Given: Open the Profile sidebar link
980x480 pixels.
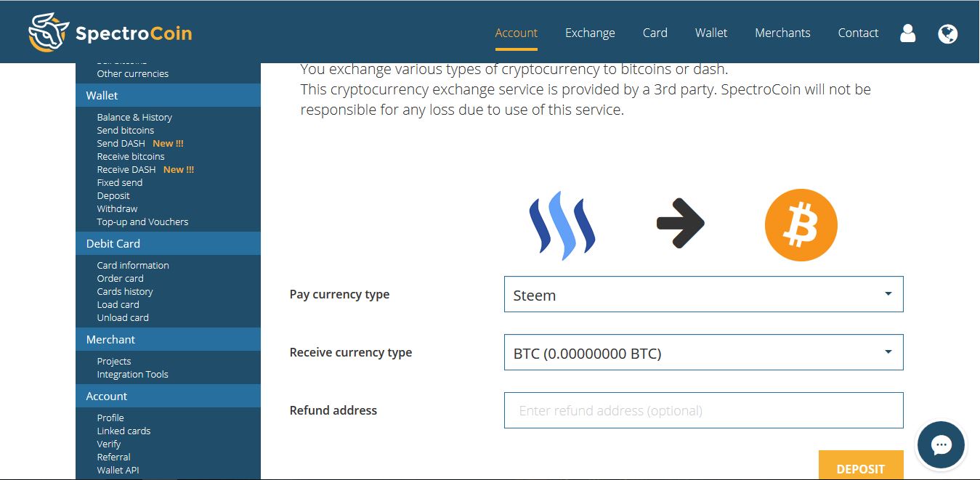Looking at the screenshot, I should pyautogui.click(x=110, y=418).
